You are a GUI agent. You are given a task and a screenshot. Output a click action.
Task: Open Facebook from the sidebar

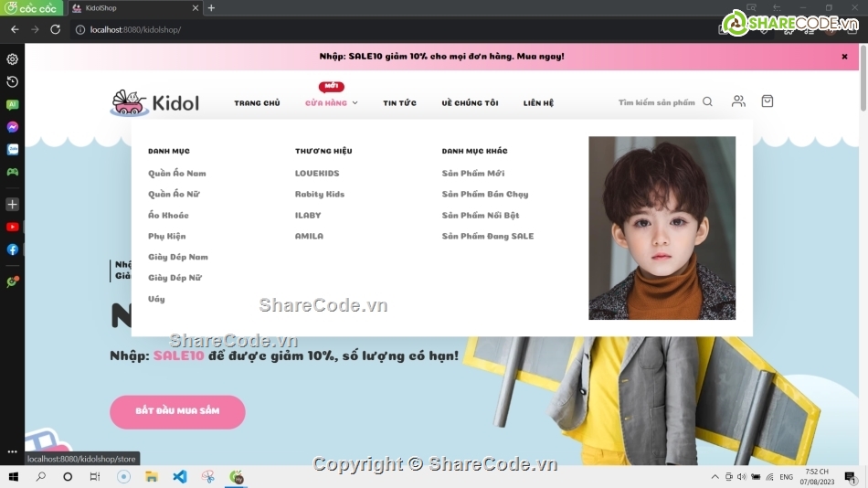coord(12,249)
